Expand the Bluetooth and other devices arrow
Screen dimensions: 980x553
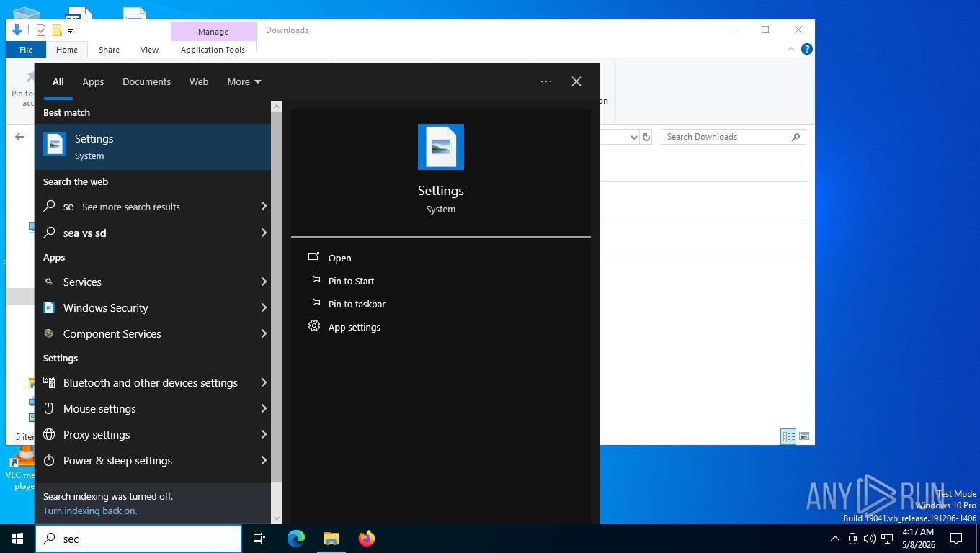264,382
